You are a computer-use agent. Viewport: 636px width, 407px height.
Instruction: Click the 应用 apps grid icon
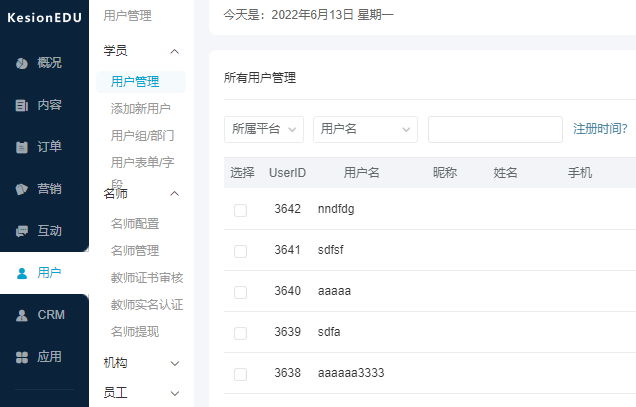click(22, 357)
